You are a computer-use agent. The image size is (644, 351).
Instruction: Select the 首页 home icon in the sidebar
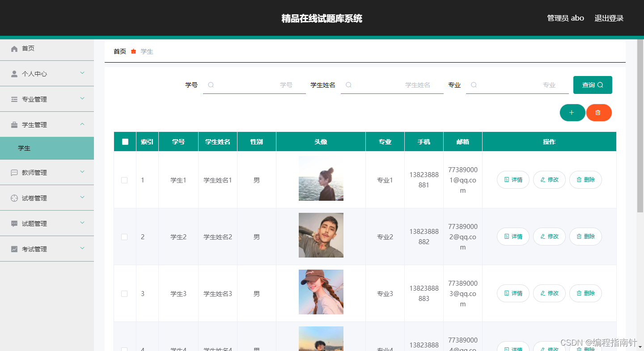(13, 48)
